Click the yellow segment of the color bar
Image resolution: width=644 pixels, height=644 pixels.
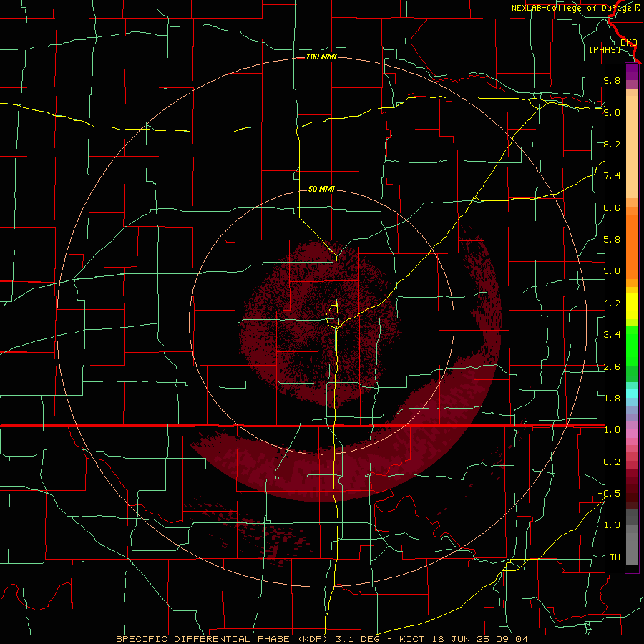click(632, 306)
